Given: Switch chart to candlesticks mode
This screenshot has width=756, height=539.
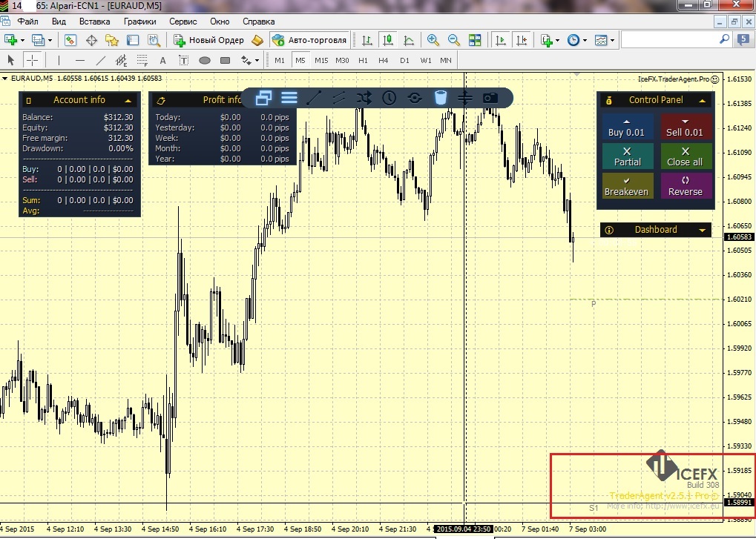Looking at the screenshot, I should [387, 41].
